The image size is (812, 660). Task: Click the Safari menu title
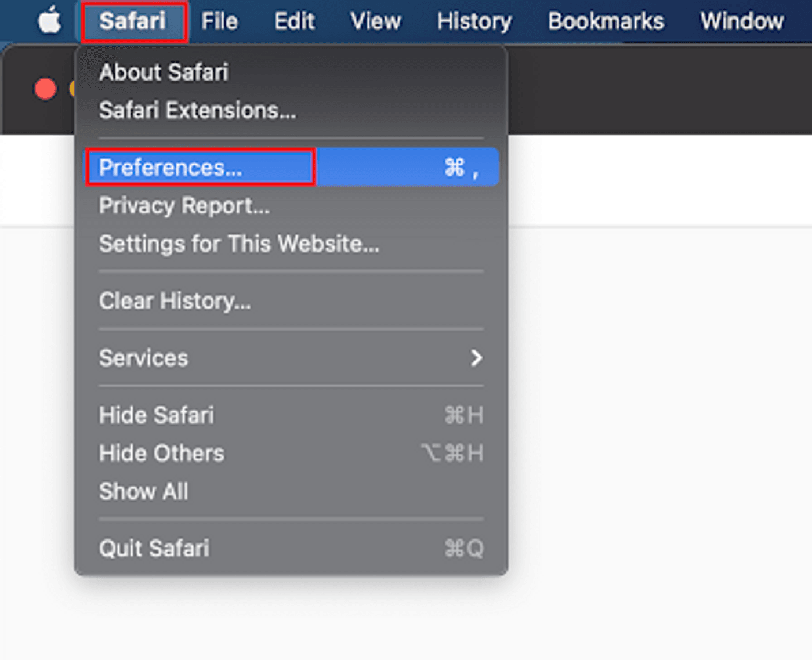click(135, 21)
